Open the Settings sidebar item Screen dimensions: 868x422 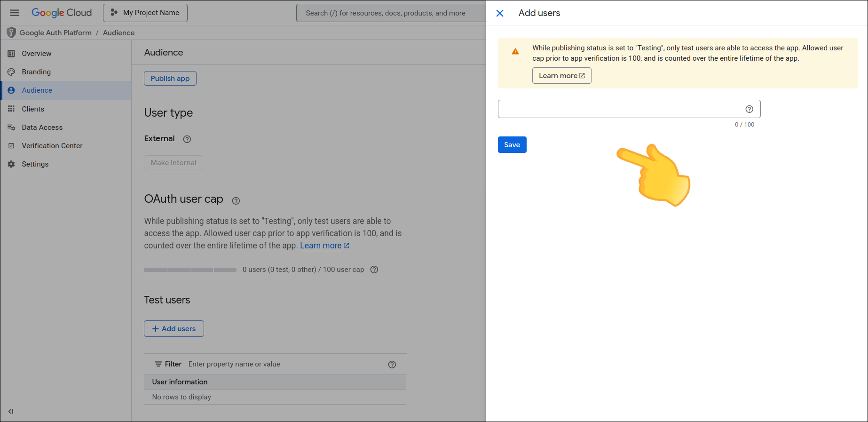click(66, 164)
